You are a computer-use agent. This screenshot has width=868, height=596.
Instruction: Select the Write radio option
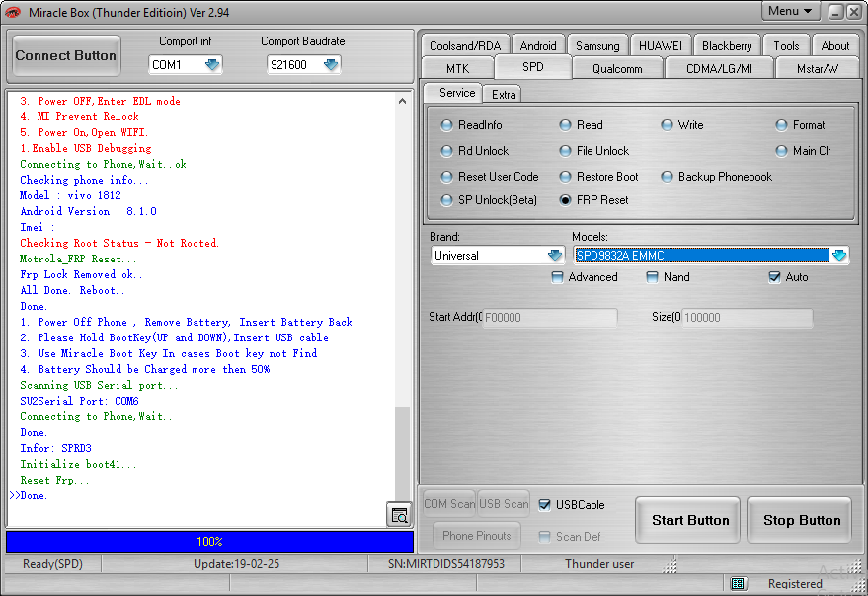click(x=668, y=125)
